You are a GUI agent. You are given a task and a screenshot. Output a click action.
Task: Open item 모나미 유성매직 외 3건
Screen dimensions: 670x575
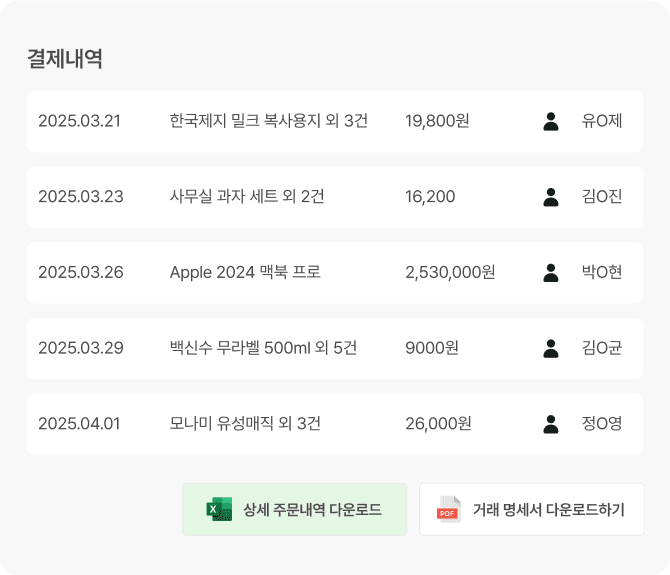[245, 423]
